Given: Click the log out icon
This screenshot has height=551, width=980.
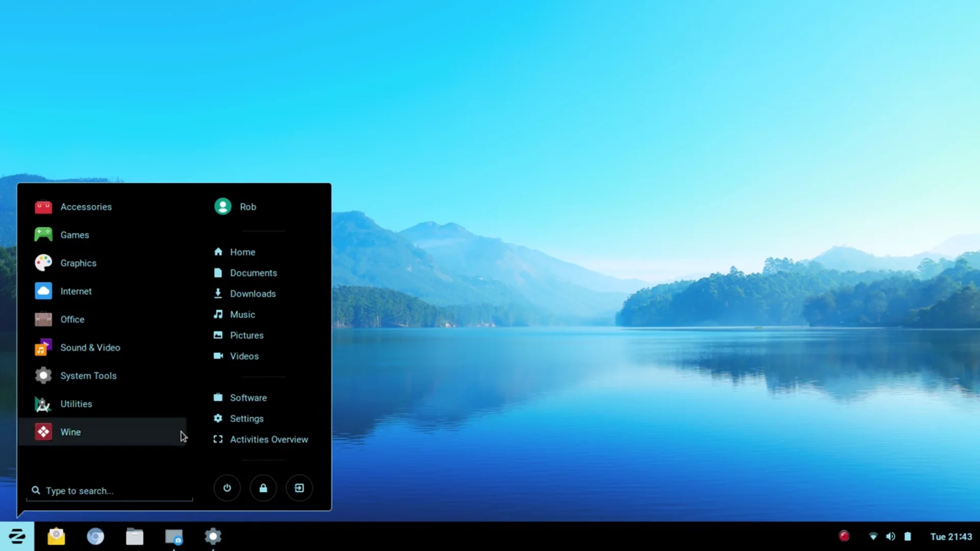Looking at the screenshot, I should pos(300,488).
